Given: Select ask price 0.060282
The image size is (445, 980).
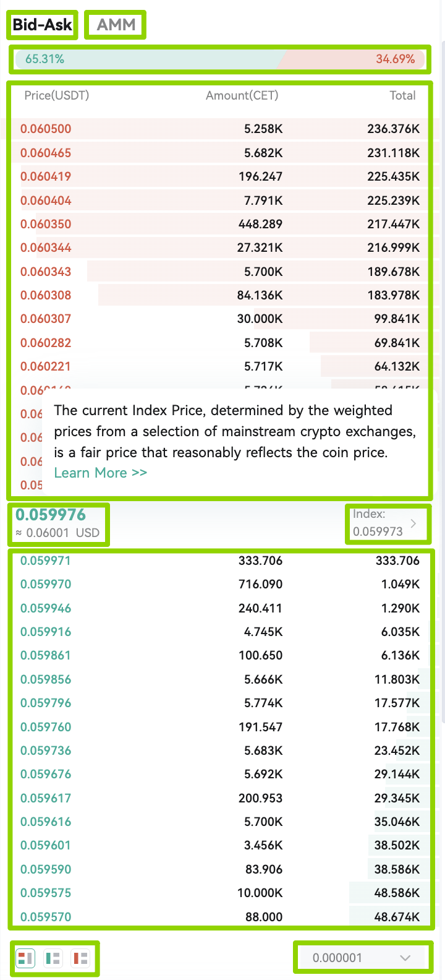Looking at the screenshot, I should click(46, 343).
